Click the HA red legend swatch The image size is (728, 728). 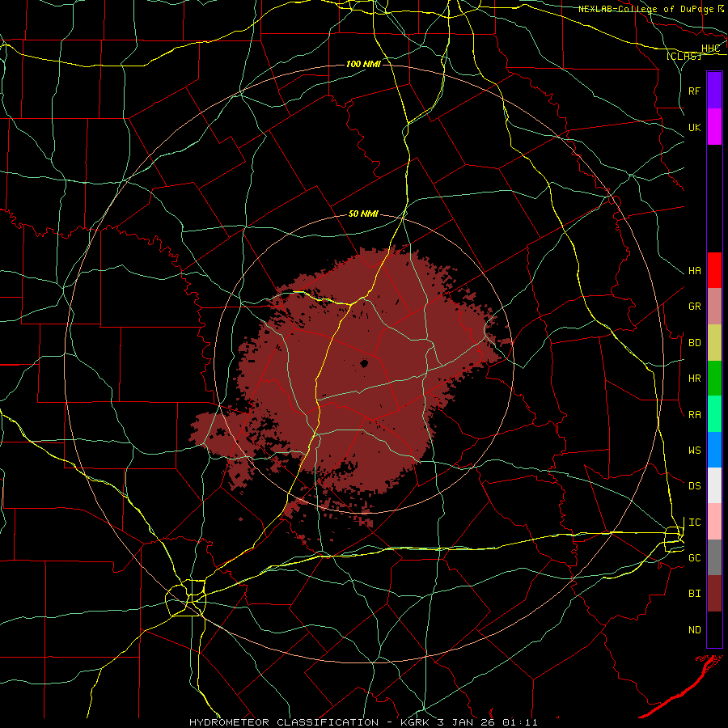714,270
